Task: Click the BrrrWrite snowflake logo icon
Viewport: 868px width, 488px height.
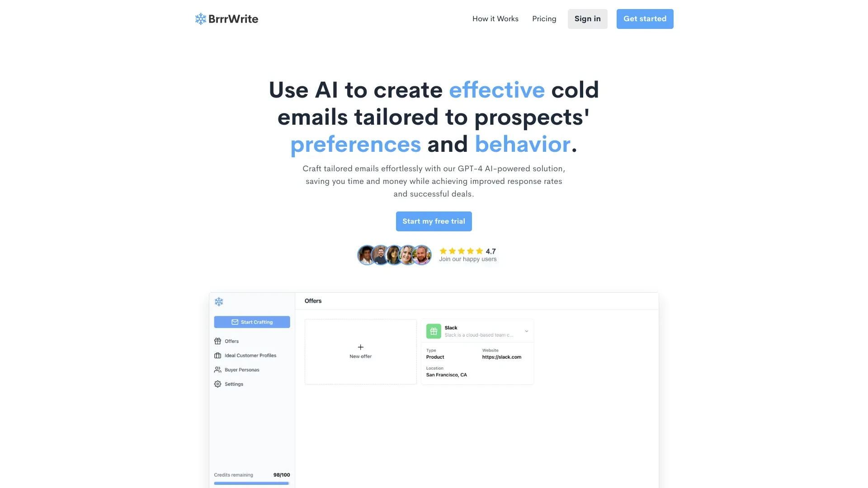Action: pyautogui.click(x=201, y=19)
